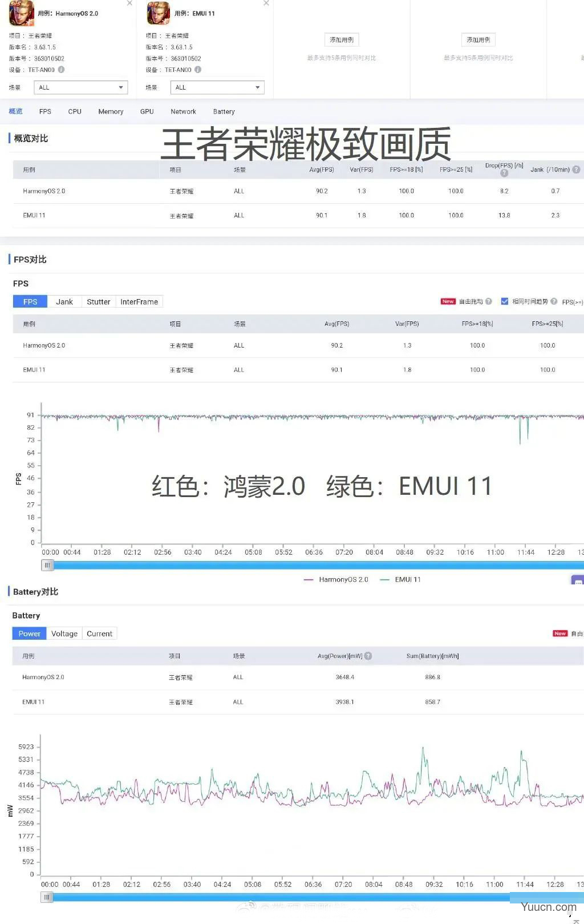Click the feedback chat icon beside FPS legend
584x924 pixels.
point(578,580)
